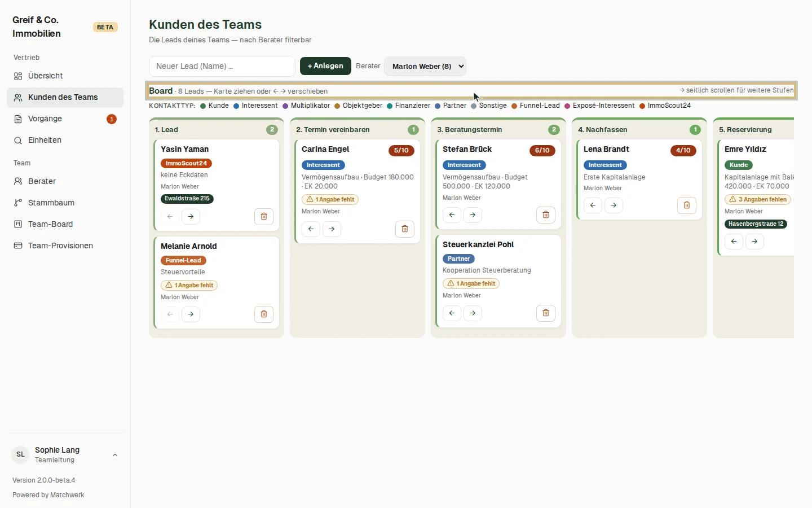Click the Anlegen button
Screen dimensions: 812x508
tap(325, 66)
